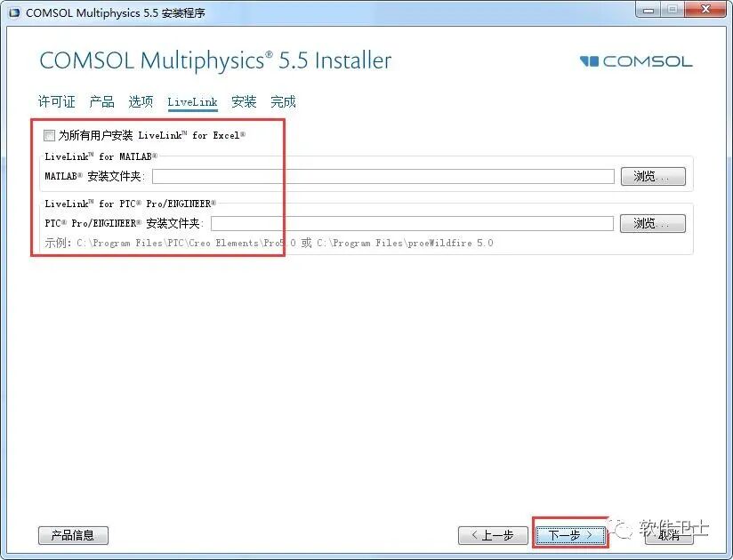This screenshot has width=733, height=560.
Task: Click the 'MATLAB 安装文件夹' label
Action: 95,176
